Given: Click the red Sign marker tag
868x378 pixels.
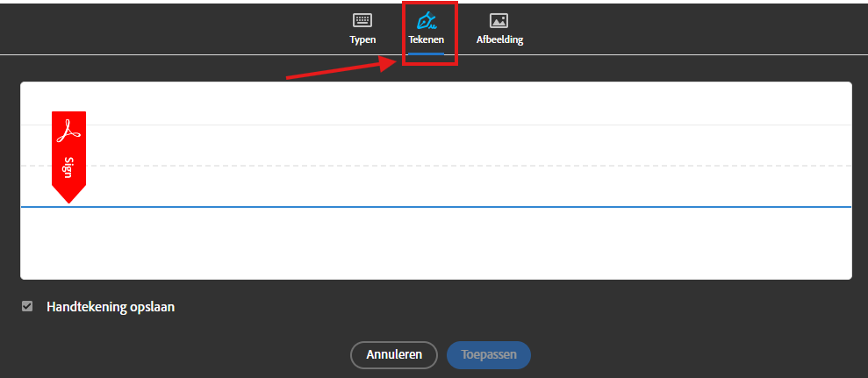Looking at the screenshot, I should click(68, 157).
